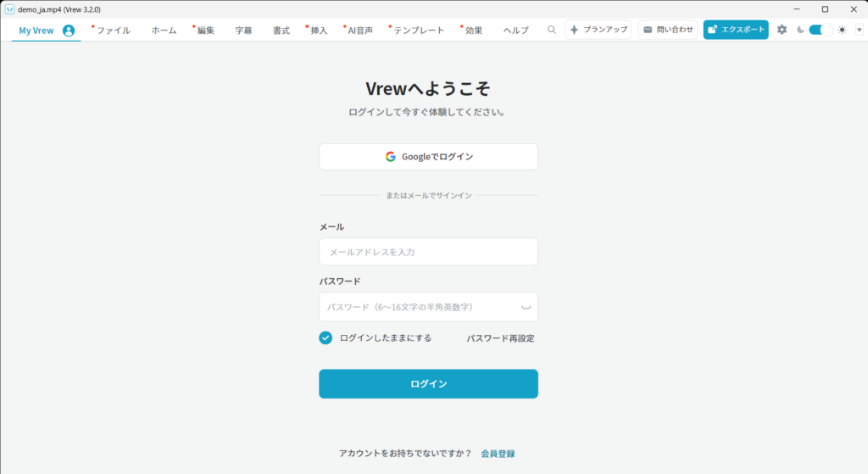Screen dimensions: 868x474
Task: Click the sun light mode icon
Action: (842, 30)
